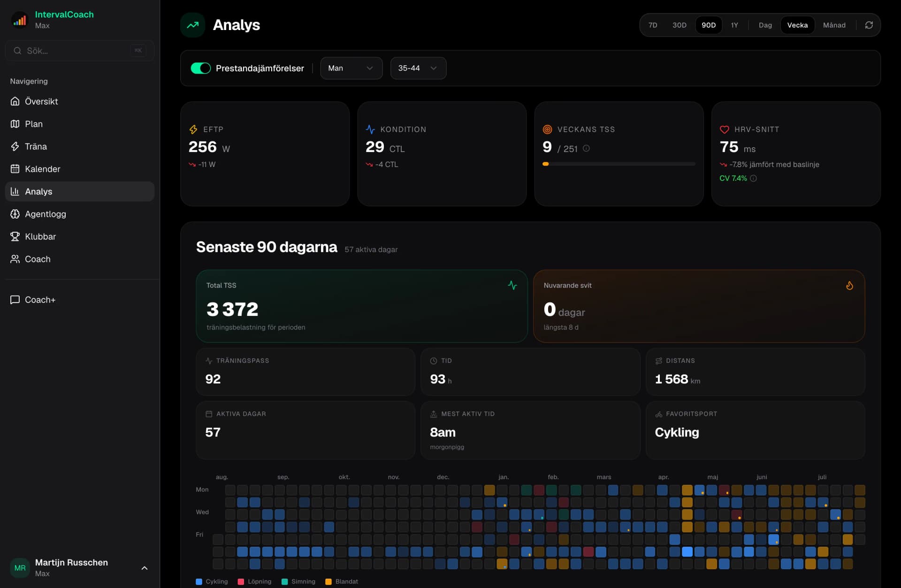Image resolution: width=901 pixels, height=588 pixels.
Task: Click the Sök search input field
Action: [x=80, y=51]
